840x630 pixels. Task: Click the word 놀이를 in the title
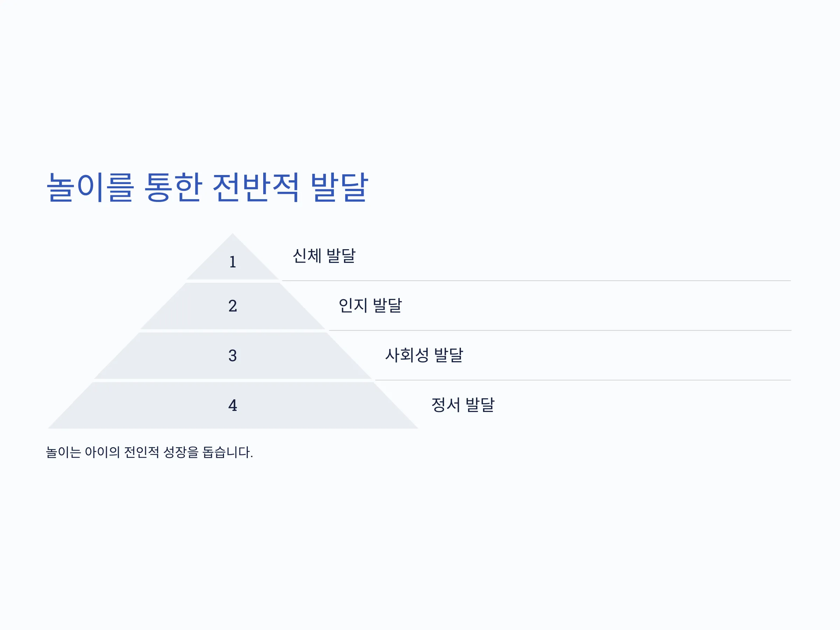coord(90,187)
